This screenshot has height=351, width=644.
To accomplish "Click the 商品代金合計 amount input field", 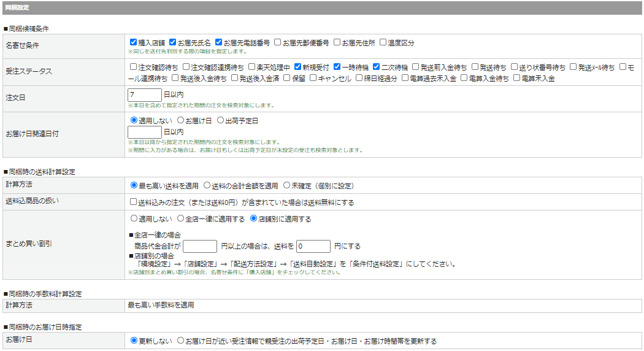I will pos(200,246).
